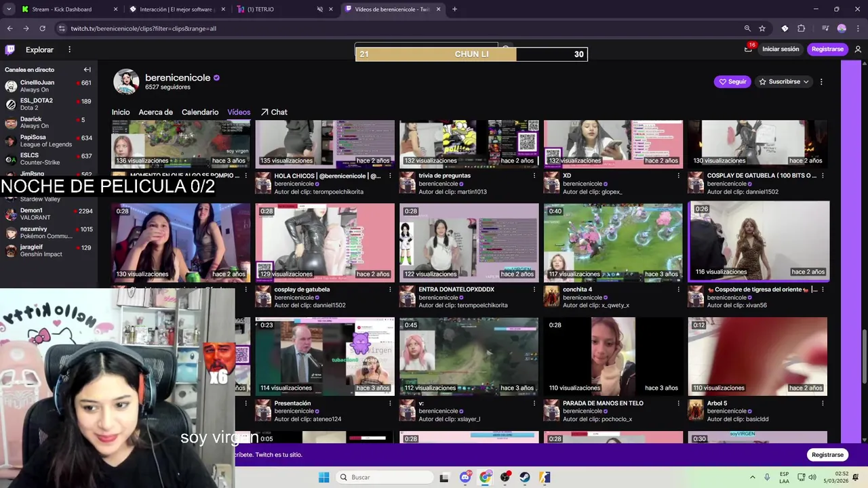Switch to the TETR.IO browser tab

pos(283,9)
